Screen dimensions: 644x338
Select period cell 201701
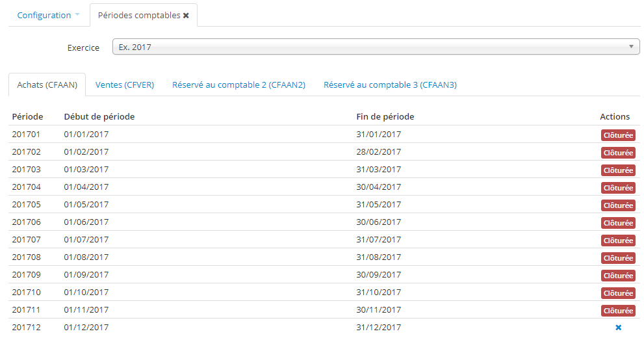point(26,135)
